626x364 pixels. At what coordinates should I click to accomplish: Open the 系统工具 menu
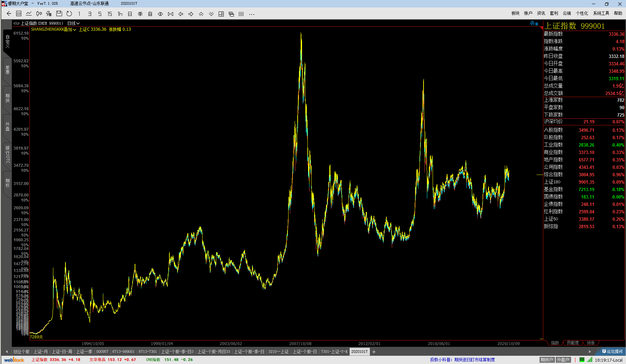click(601, 13)
